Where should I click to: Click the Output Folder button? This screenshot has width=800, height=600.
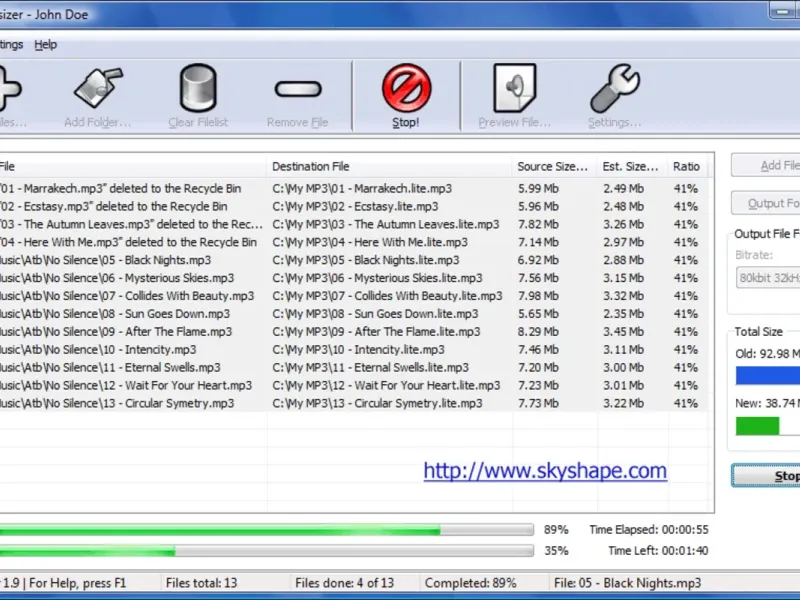[766, 203]
